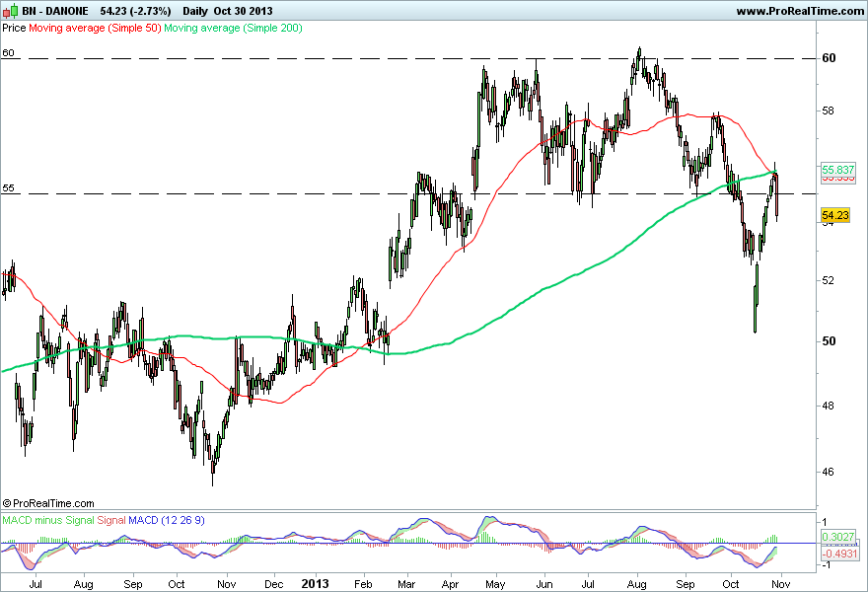Viewport: 868px width, 592px height.
Task: Click the Price legend label
Action: (x=14, y=28)
